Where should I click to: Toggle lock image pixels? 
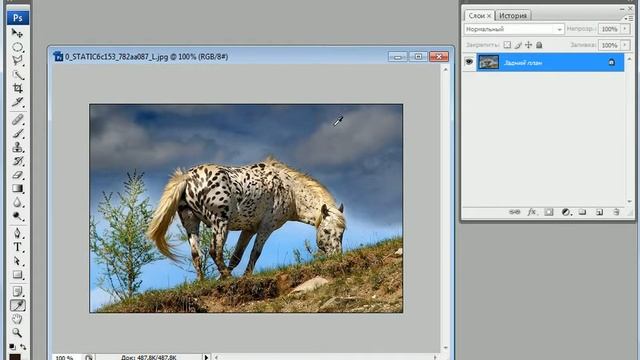(x=518, y=45)
